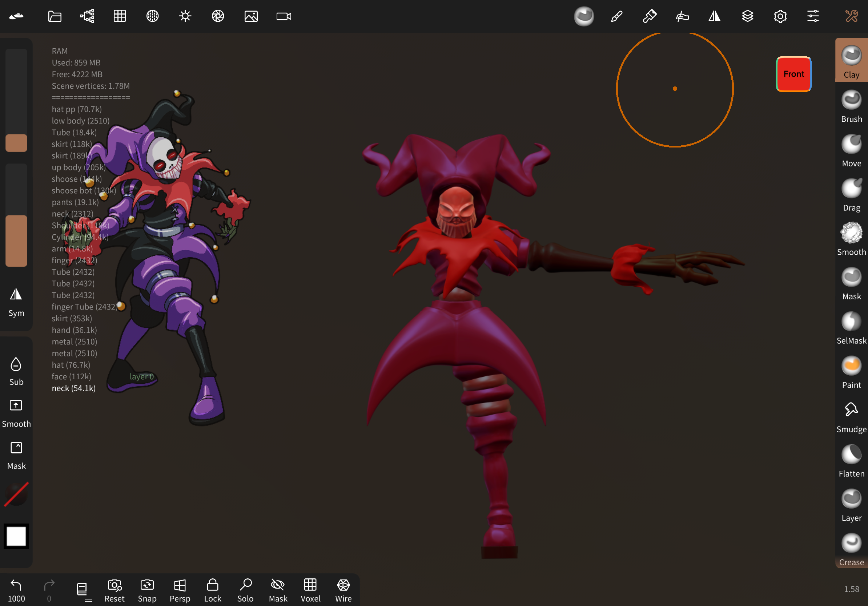This screenshot has height=606, width=868.
Task: Open the Files folder menu
Action: 55,16
